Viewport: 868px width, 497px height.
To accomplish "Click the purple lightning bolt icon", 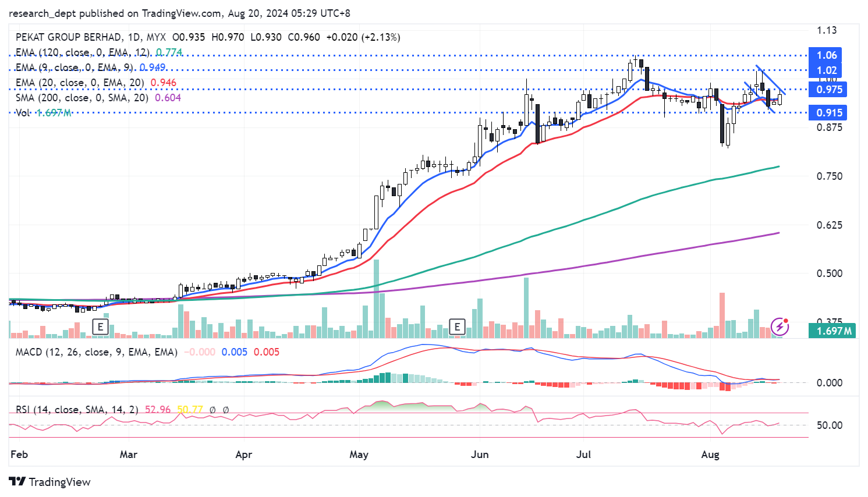I will tap(780, 326).
